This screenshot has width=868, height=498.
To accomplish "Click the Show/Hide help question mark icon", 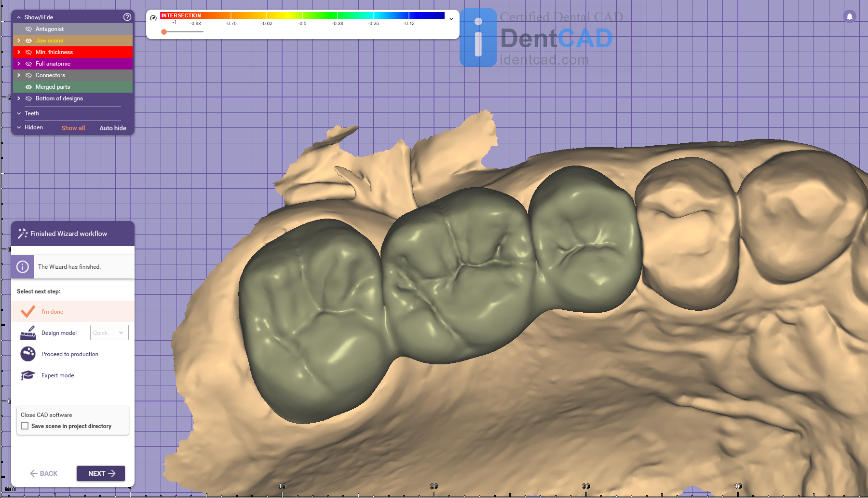I will pyautogui.click(x=127, y=17).
